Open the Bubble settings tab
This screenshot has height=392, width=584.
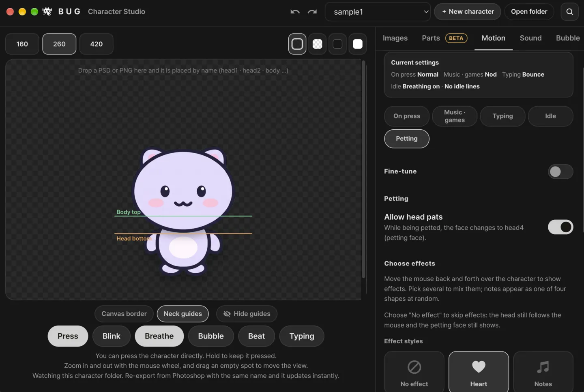tap(568, 38)
